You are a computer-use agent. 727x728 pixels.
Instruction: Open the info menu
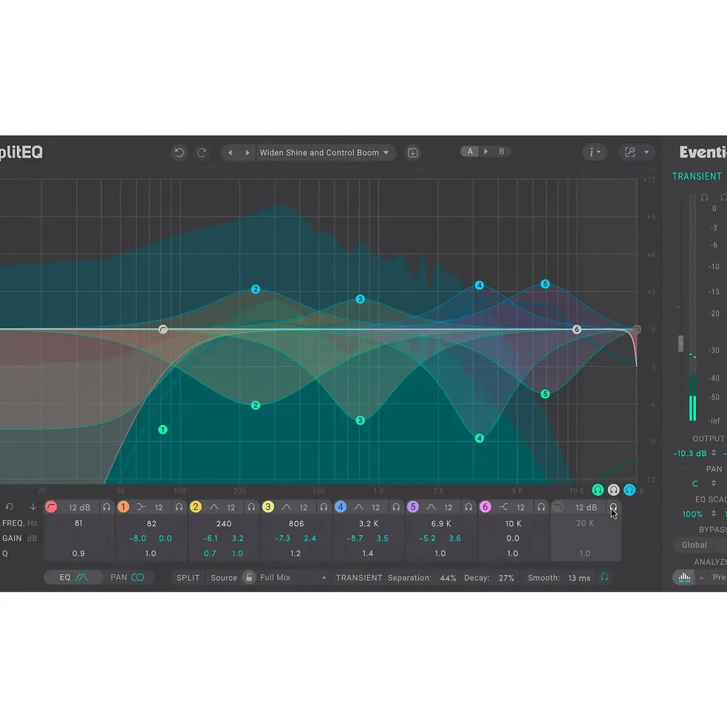tap(595, 152)
